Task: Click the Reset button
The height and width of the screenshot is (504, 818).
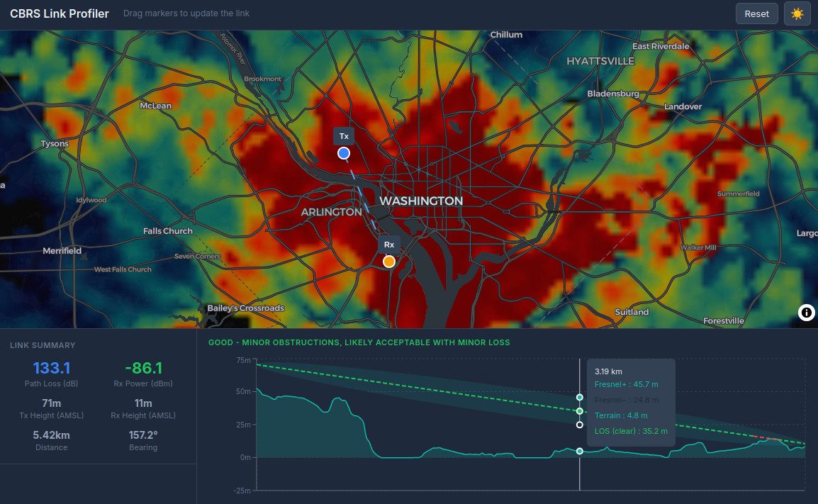Action: [756, 14]
